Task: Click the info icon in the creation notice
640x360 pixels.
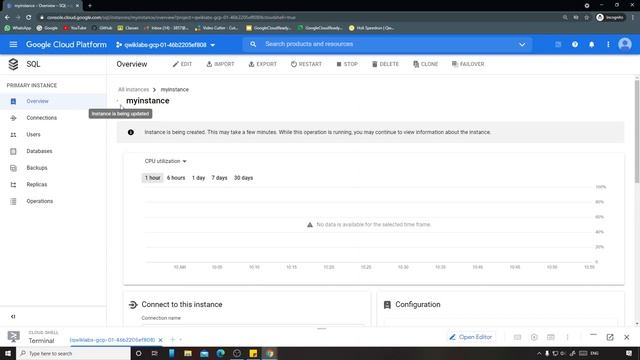Action: [x=131, y=132]
